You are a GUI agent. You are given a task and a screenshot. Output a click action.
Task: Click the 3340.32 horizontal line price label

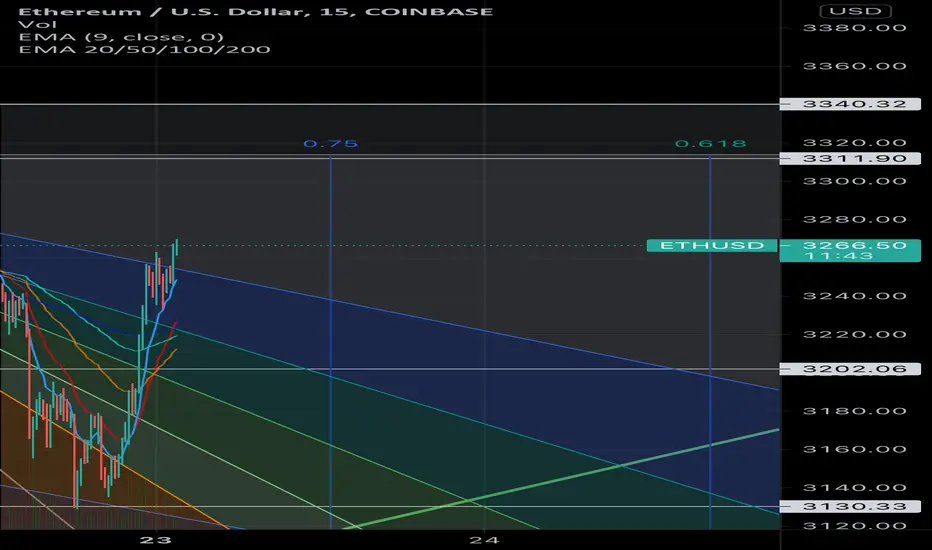850,104
